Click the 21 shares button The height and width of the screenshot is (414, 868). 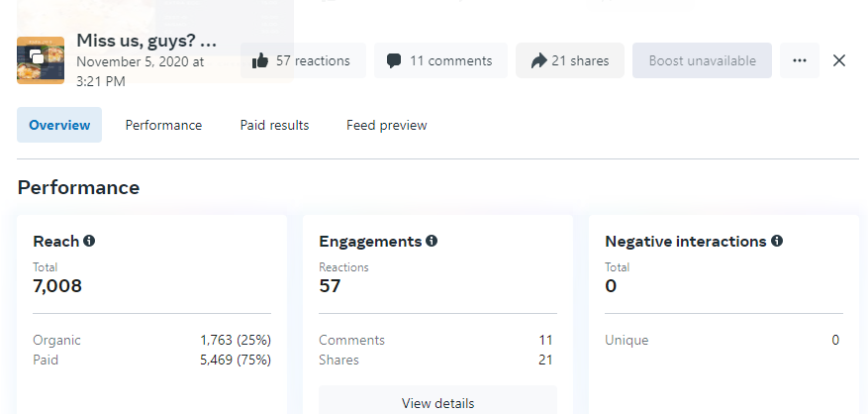pyautogui.click(x=569, y=60)
